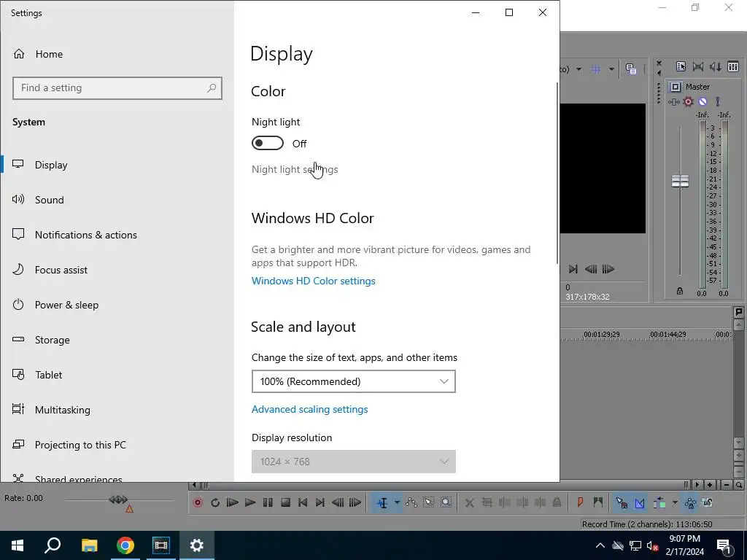Insert a region with the green flags icon

[x=598, y=502]
